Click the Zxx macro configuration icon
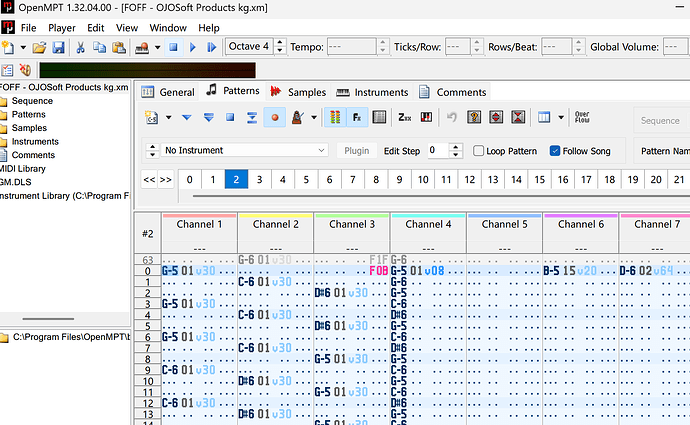 tap(404, 117)
